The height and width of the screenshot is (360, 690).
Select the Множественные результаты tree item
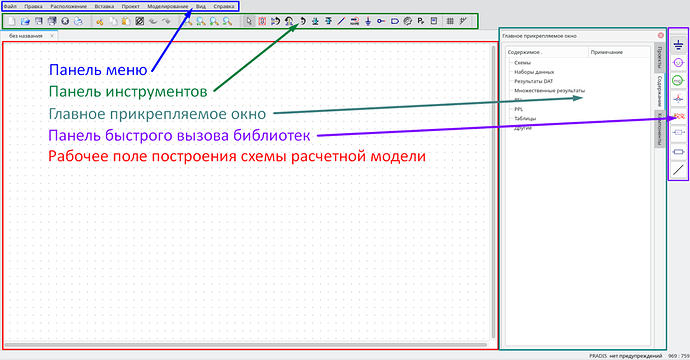coord(550,90)
